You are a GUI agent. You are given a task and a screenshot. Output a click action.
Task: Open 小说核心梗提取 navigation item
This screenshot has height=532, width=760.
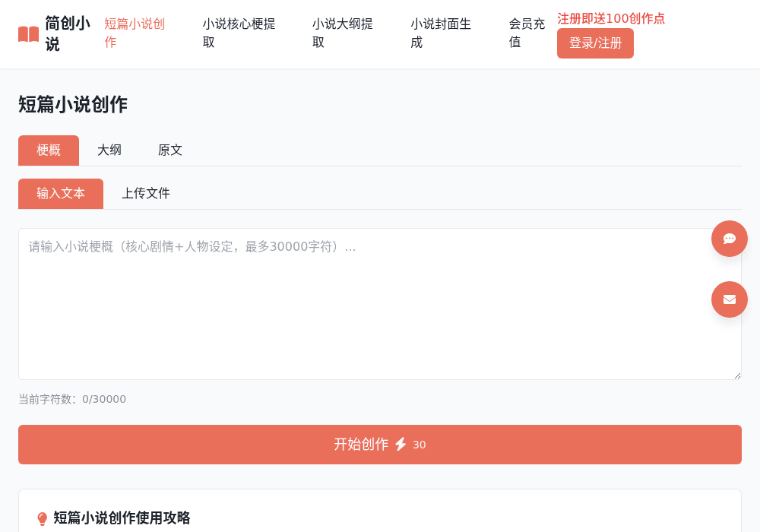click(239, 33)
